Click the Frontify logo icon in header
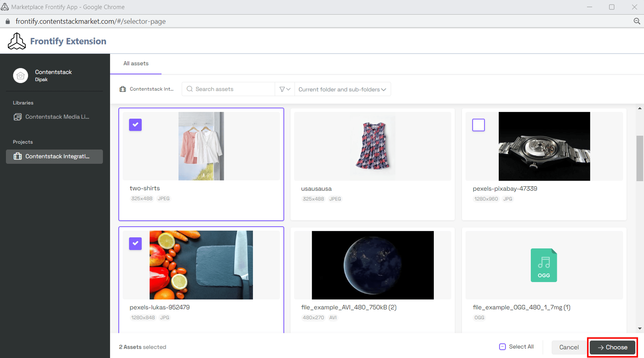This screenshot has height=358, width=644. click(16, 41)
